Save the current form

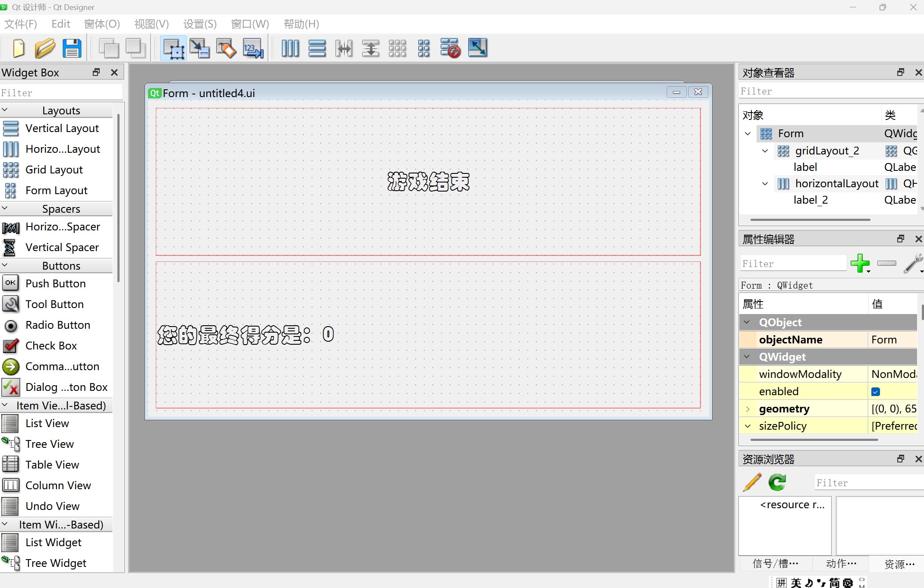72,48
